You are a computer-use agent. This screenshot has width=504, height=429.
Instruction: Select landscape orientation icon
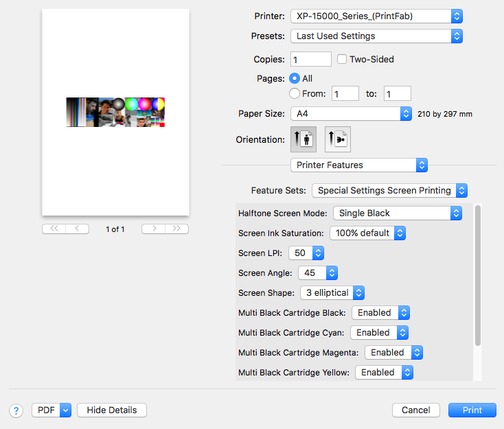point(337,139)
